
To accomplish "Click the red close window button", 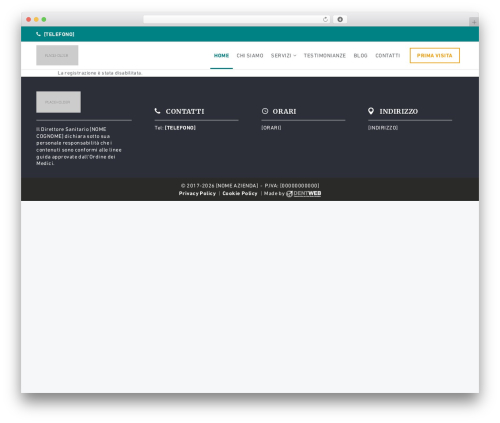I will coord(29,19).
